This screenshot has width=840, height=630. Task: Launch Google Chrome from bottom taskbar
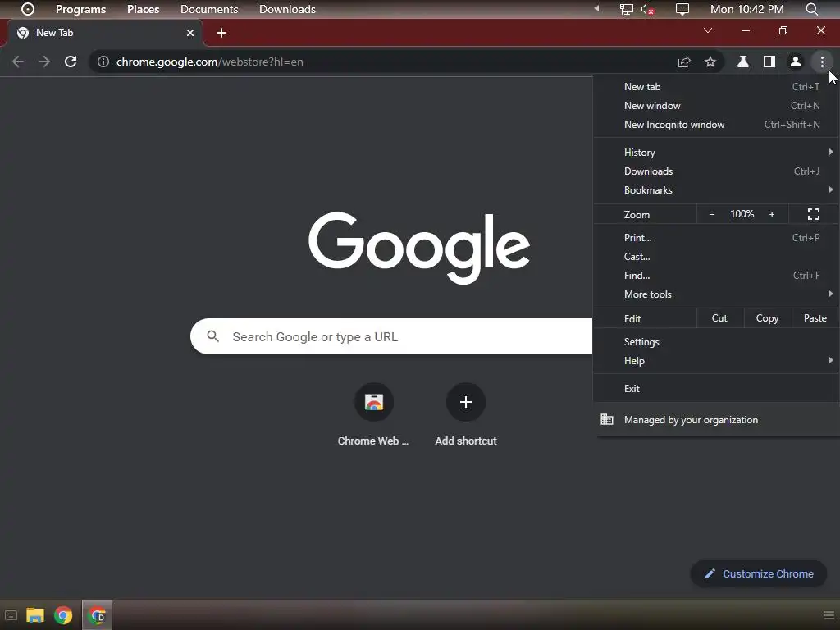63,615
